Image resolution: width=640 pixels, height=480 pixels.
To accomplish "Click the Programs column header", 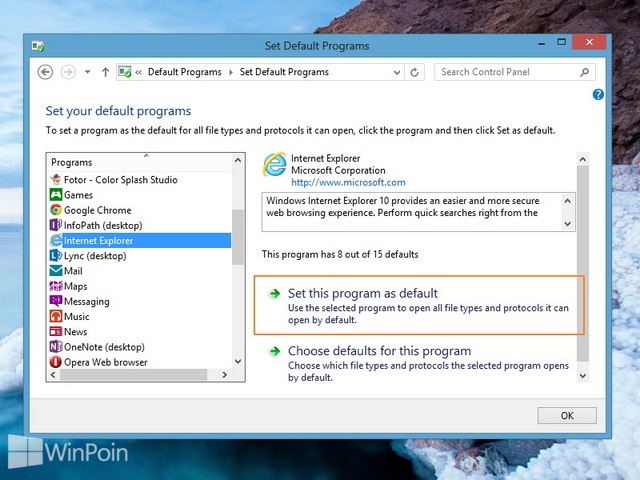I will click(x=139, y=162).
